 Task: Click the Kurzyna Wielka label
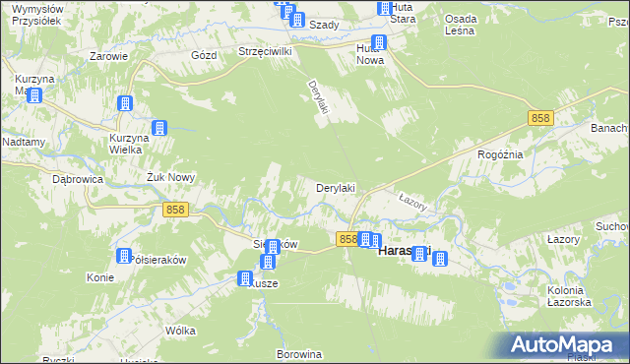(x=129, y=144)
